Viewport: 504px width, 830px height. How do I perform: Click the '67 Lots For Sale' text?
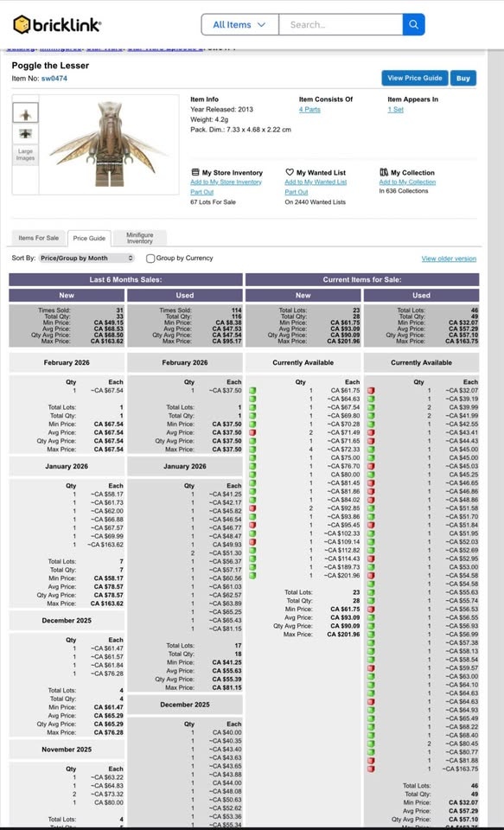(x=213, y=202)
